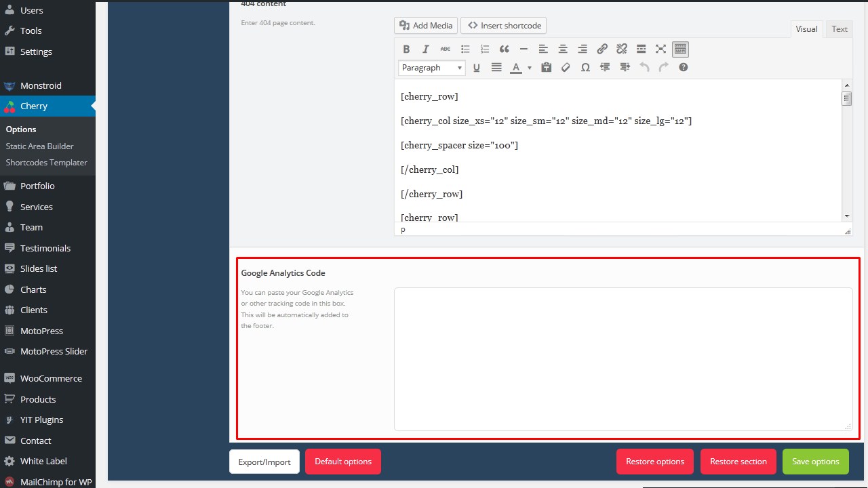Toggle bold formatting in the editor
Viewport: 868px width, 488px height.
tap(406, 49)
